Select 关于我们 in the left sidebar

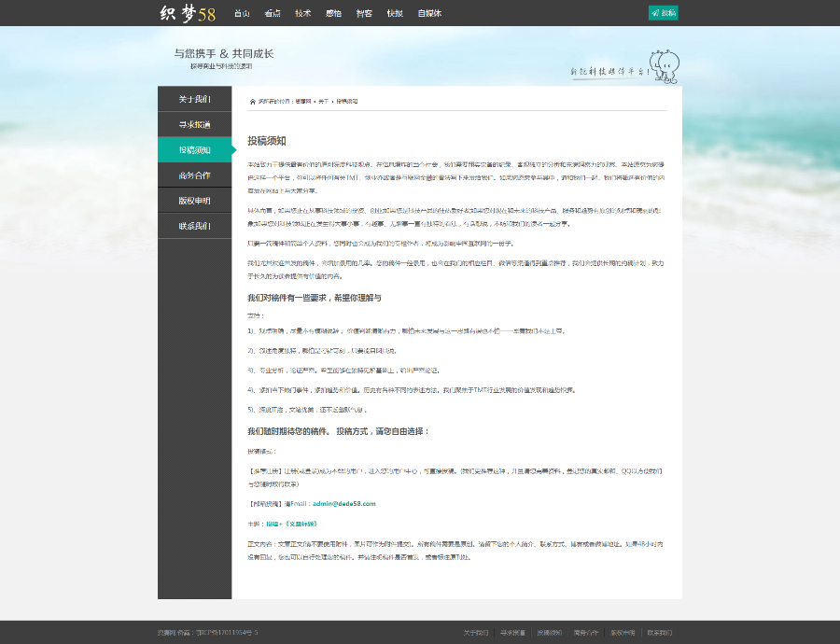(194, 99)
